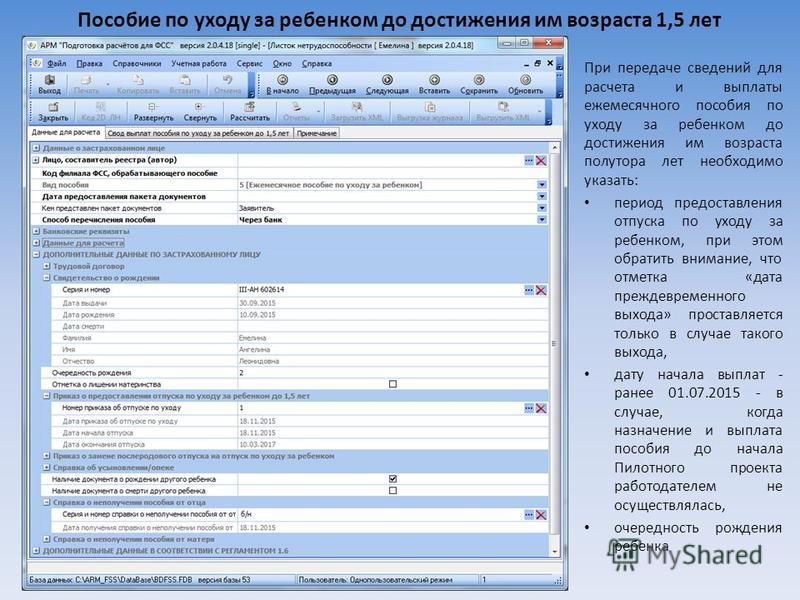This screenshot has width=800, height=600.
Task: Expand Банковские реквизиты section
Action: tap(36, 231)
